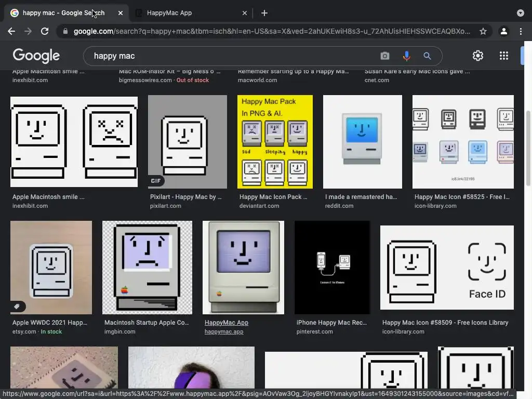This screenshot has width=532, height=399.
Task: Open the Macintosh Startup sad mac image
Action: [x=147, y=268]
